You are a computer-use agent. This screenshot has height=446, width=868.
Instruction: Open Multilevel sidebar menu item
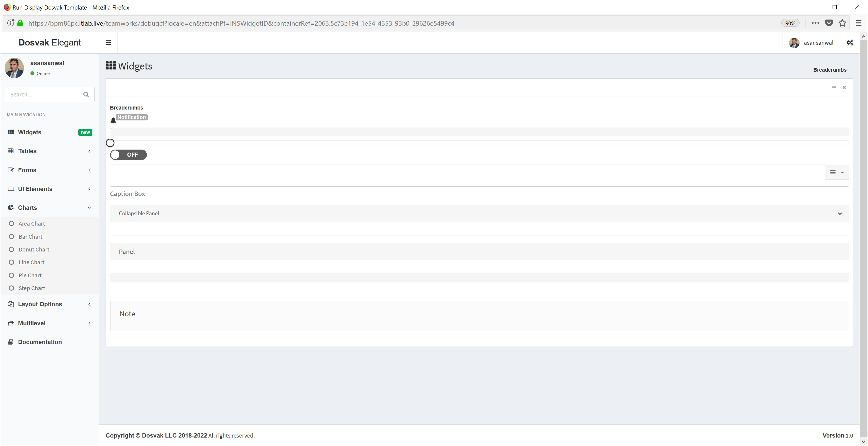pos(50,323)
